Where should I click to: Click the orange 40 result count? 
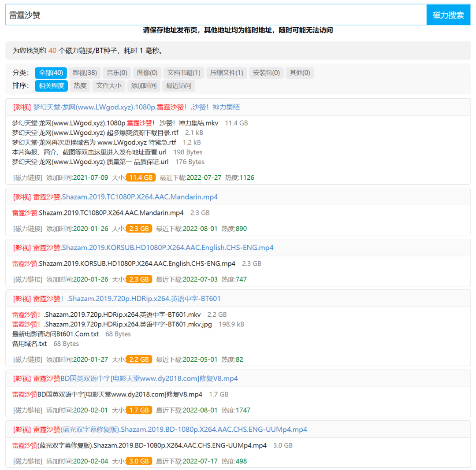52,51
